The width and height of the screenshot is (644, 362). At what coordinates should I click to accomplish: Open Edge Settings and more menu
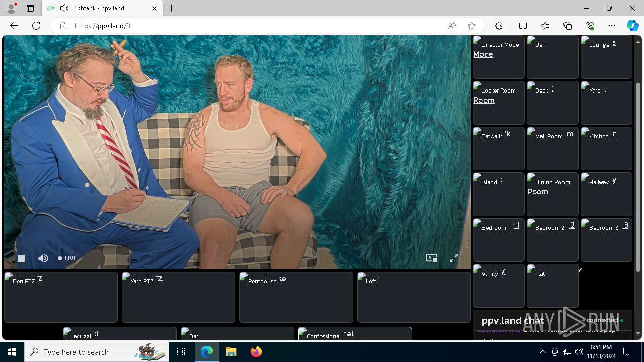612,26
